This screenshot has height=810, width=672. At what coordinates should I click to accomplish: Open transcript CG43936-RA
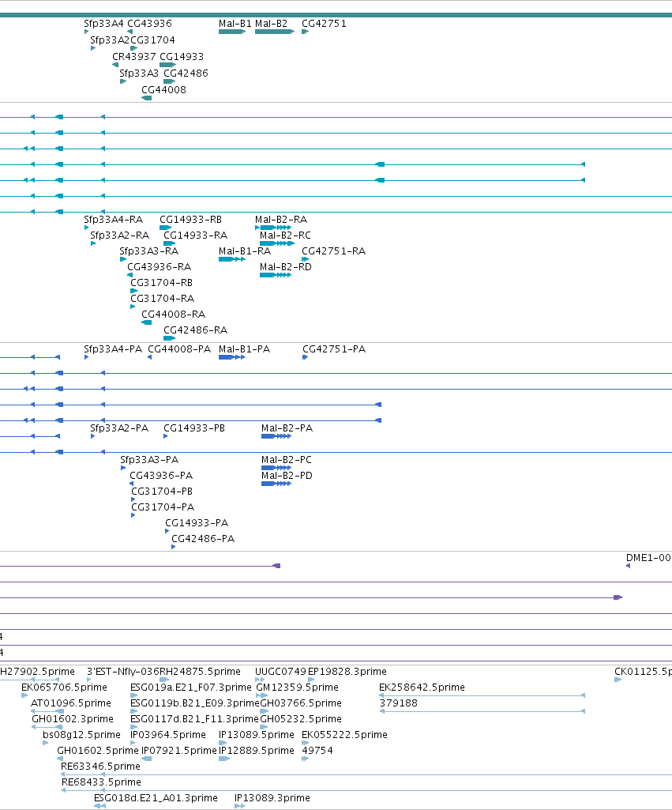point(159,267)
